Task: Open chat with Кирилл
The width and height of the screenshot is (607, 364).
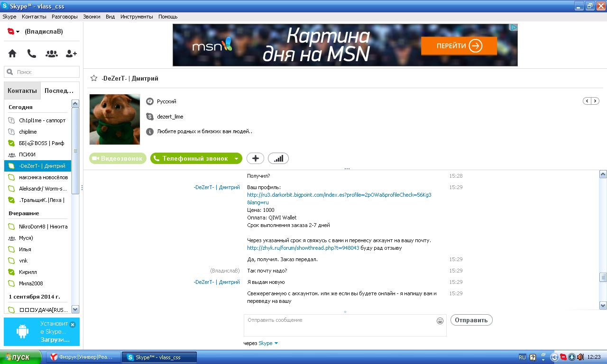Action: (x=38, y=272)
